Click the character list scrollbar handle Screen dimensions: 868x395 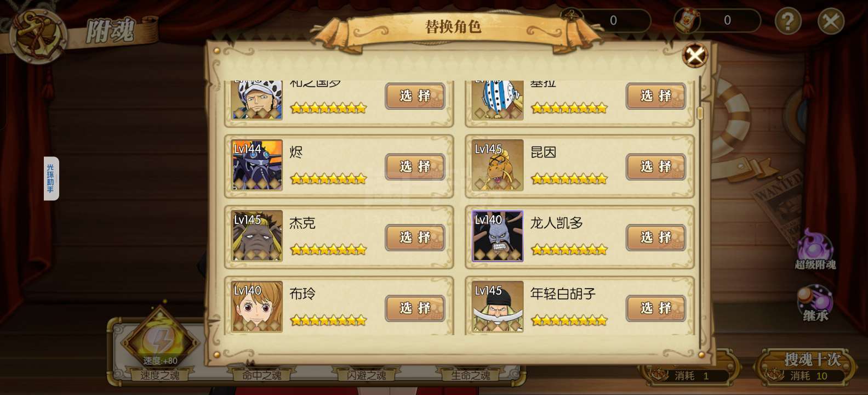(x=700, y=114)
